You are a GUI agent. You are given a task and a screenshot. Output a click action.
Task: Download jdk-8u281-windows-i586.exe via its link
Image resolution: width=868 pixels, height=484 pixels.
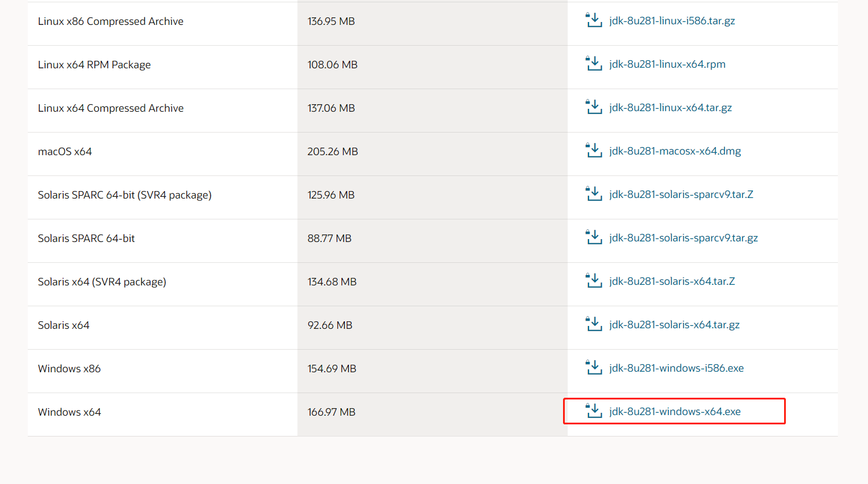[x=676, y=368]
